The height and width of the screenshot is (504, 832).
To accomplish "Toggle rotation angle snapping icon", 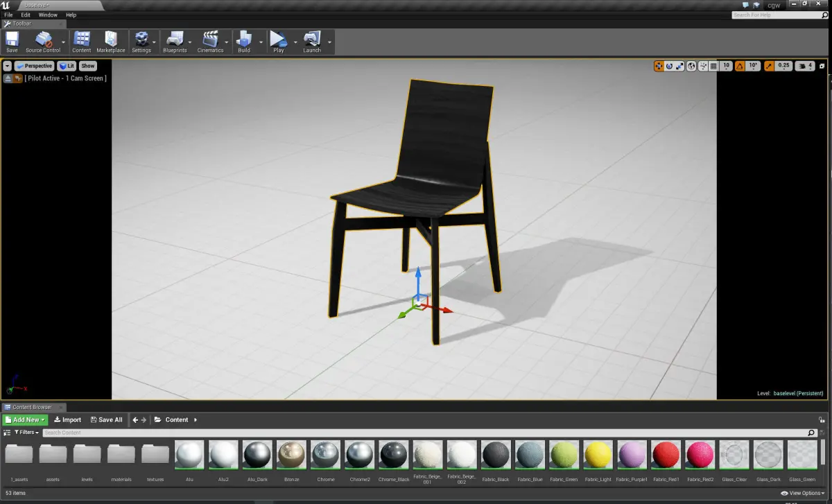I will pos(740,66).
